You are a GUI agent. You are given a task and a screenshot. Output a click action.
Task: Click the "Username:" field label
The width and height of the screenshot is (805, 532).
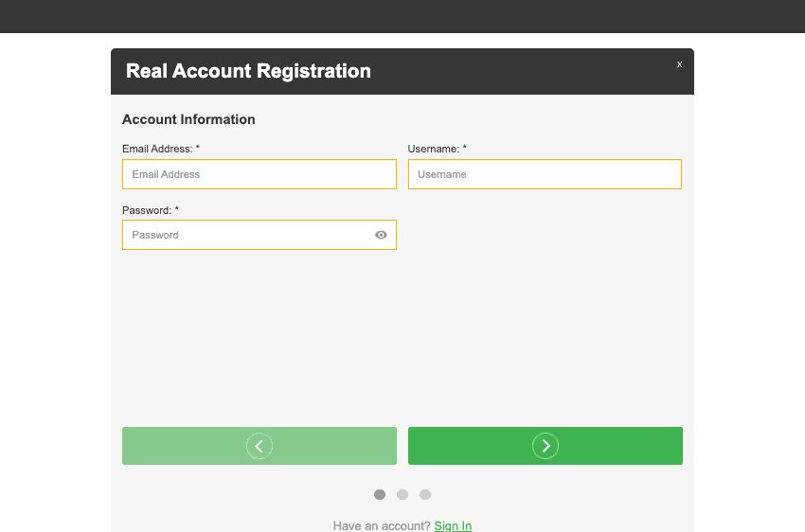(x=433, y=149)
